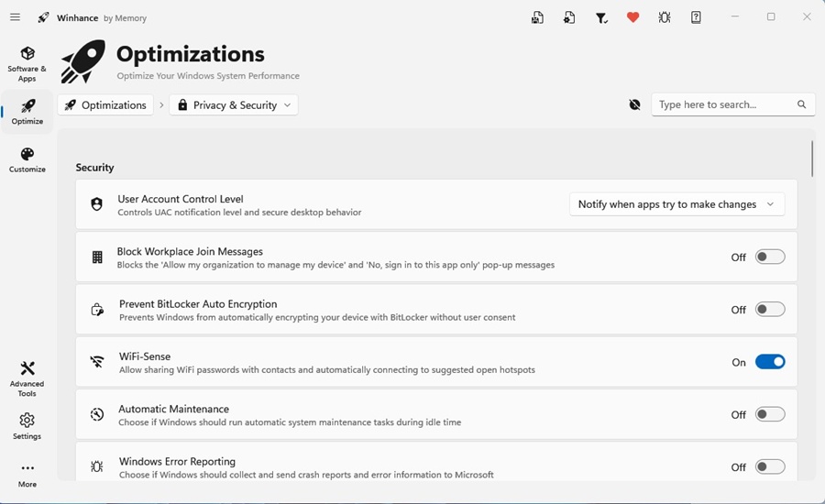Turn off the WiFi-Sense toggle
Viewport: 825px width, 504px height.
770,362
